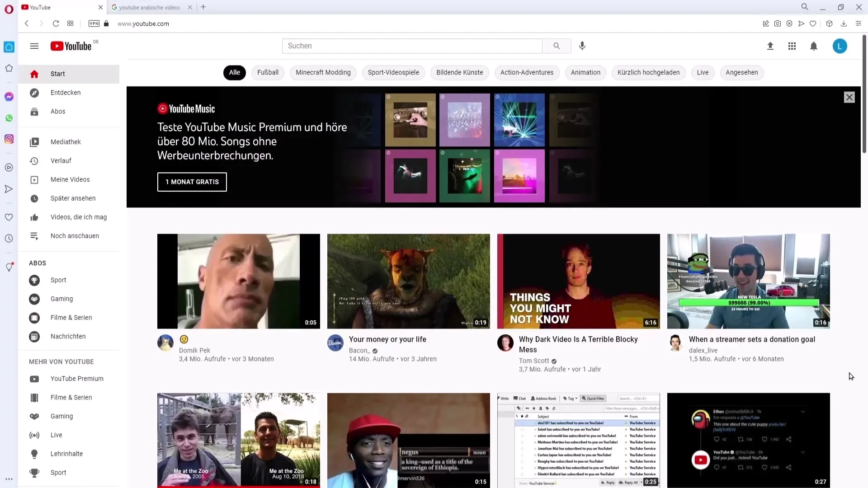This screenshot has height=488, width=868.
Task: Select the Fußball filter chip
Action: [x=268, y=72]
